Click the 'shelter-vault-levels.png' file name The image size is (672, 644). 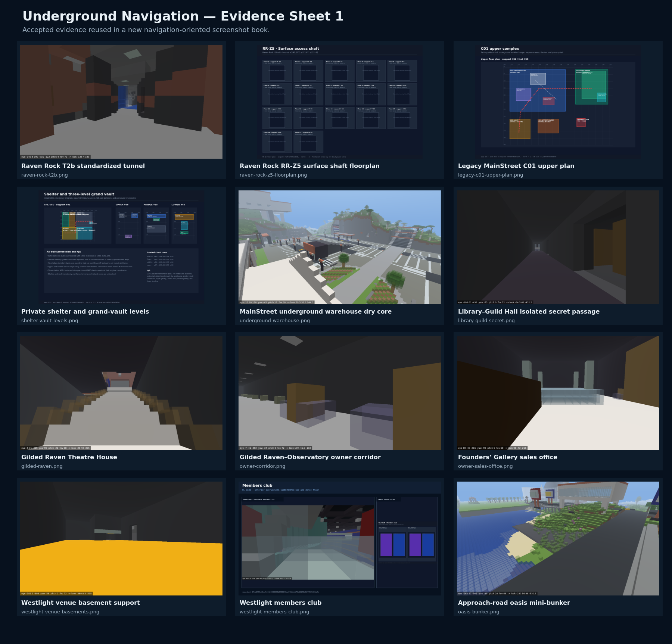(x=50, y=320)
